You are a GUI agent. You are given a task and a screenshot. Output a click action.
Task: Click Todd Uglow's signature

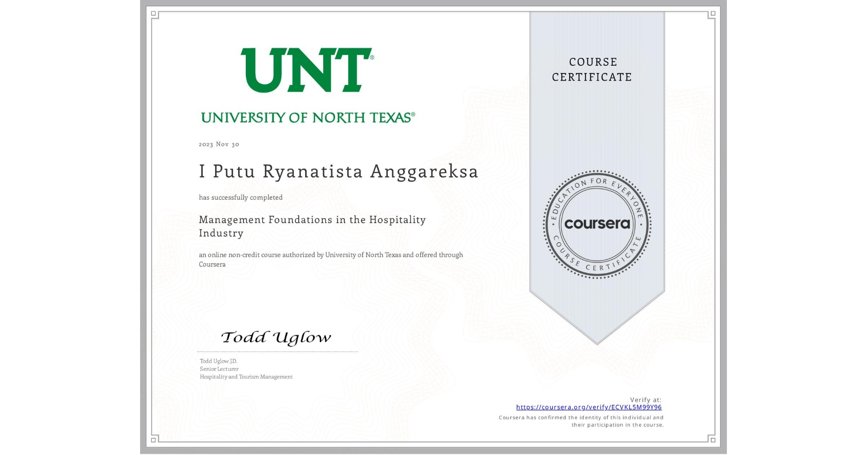click(x=276, y=337)
